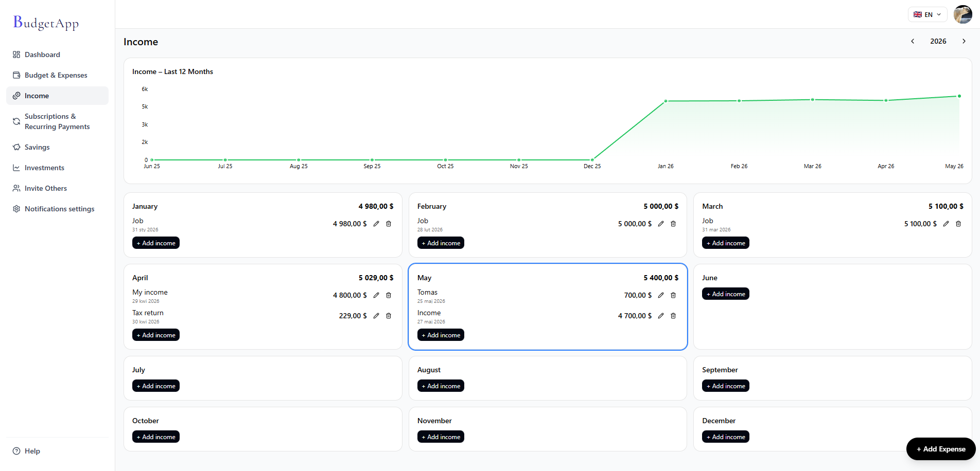This screenshot has width=980, height=471.
Task: Add income to November
Action: (x=441, y=437)
